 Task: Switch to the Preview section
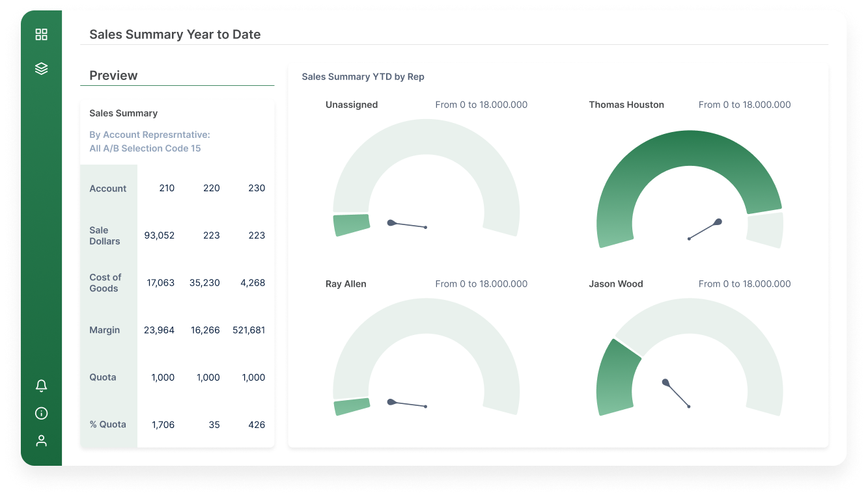pos(113,75)
